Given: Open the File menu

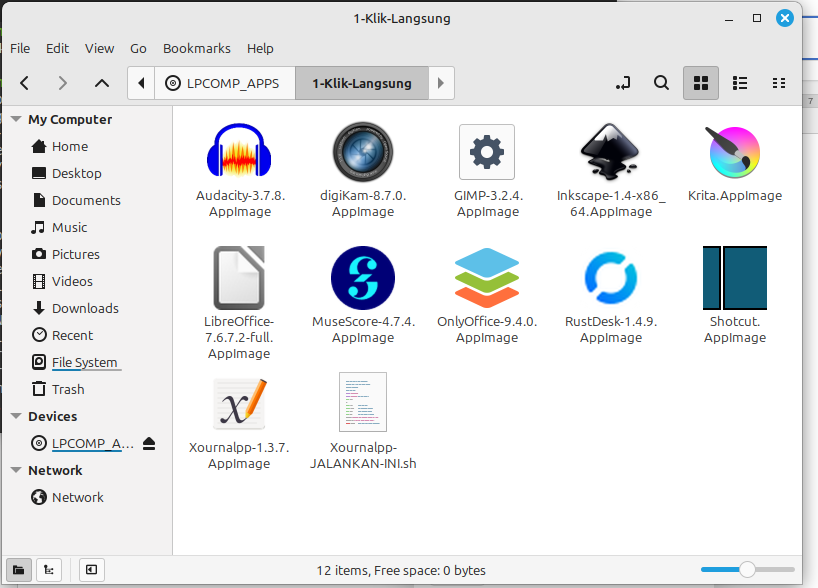Looking at the screenshot, I should [x=20, y=49].
